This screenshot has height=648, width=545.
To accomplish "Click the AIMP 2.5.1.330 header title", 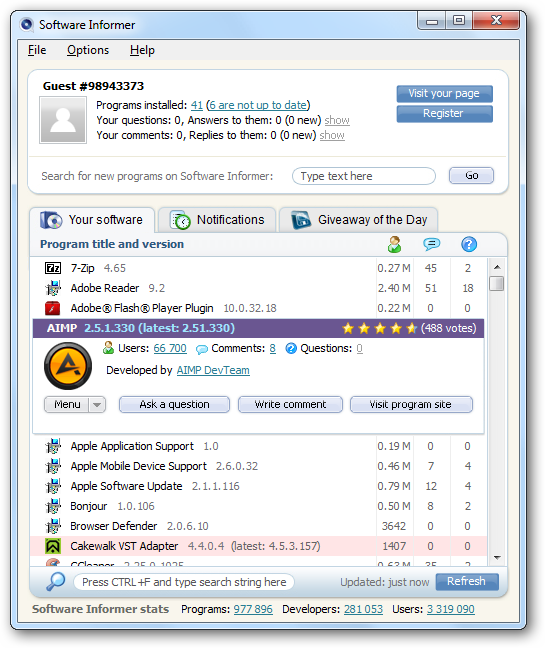I will pos(140,328).
